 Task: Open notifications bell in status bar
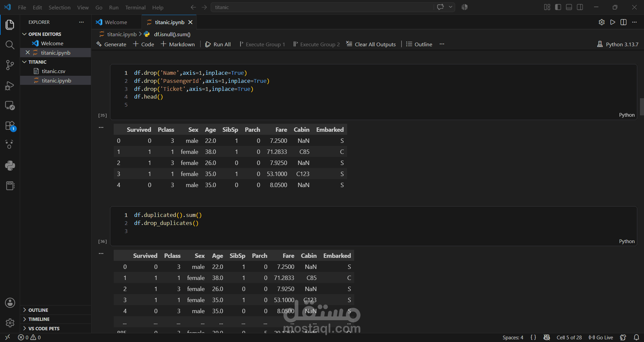click(636, 337)
